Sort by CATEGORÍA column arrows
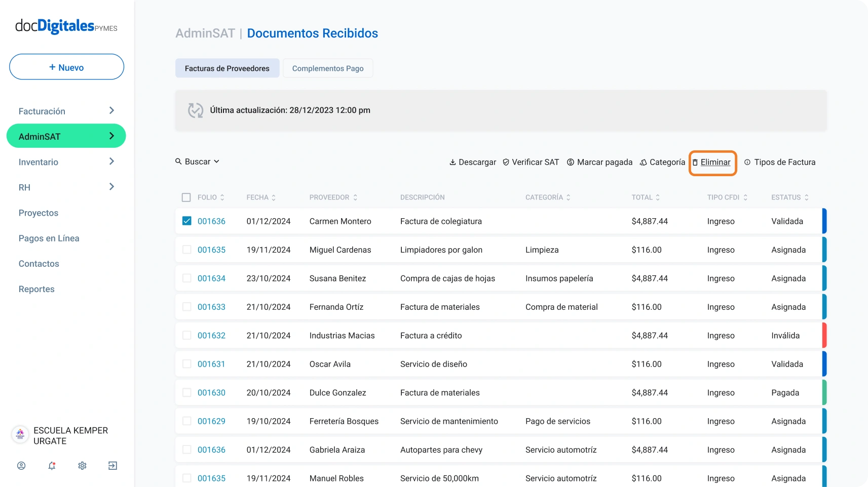The width and height of the screenshot is (868, 487). pyautogui.click(x=568, y=197)
